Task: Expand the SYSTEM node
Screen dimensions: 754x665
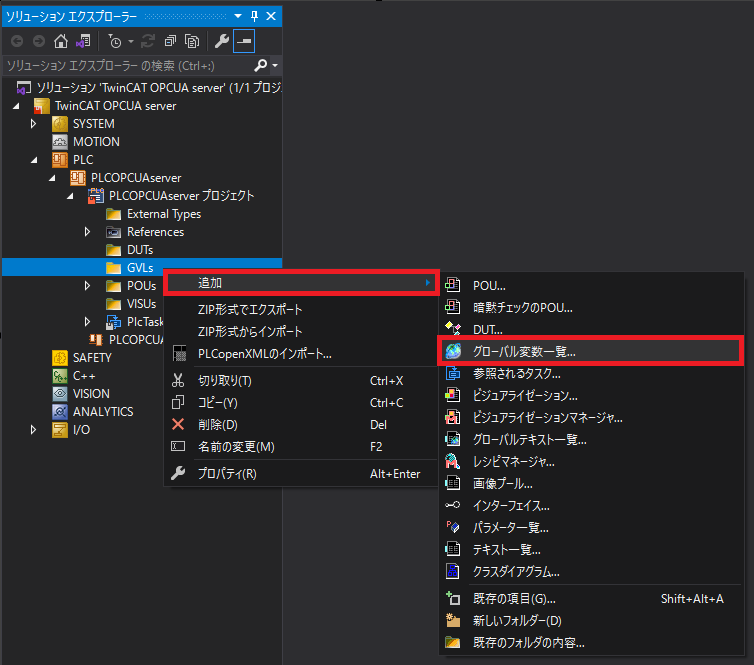Action: pyautogui.click(x=33, y=124)
